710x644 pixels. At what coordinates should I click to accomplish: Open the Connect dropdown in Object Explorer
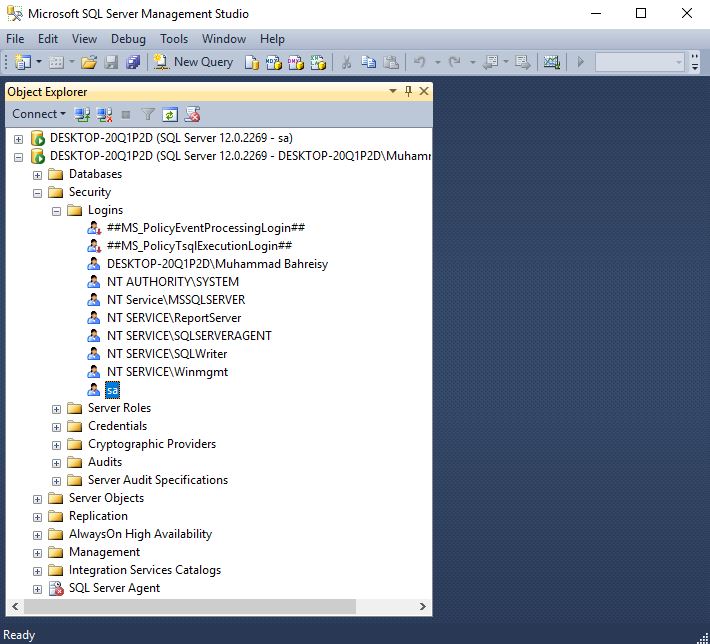coord(39,114)
